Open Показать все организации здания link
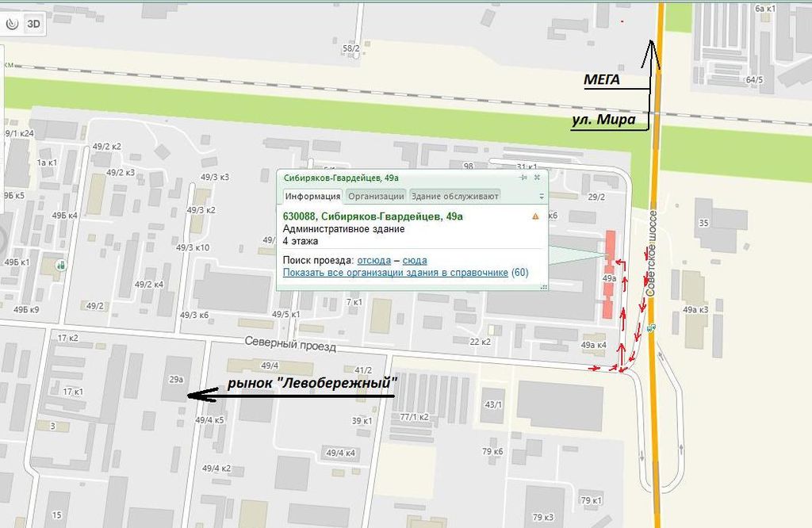 pyautogui.click(x=396, y=273)
